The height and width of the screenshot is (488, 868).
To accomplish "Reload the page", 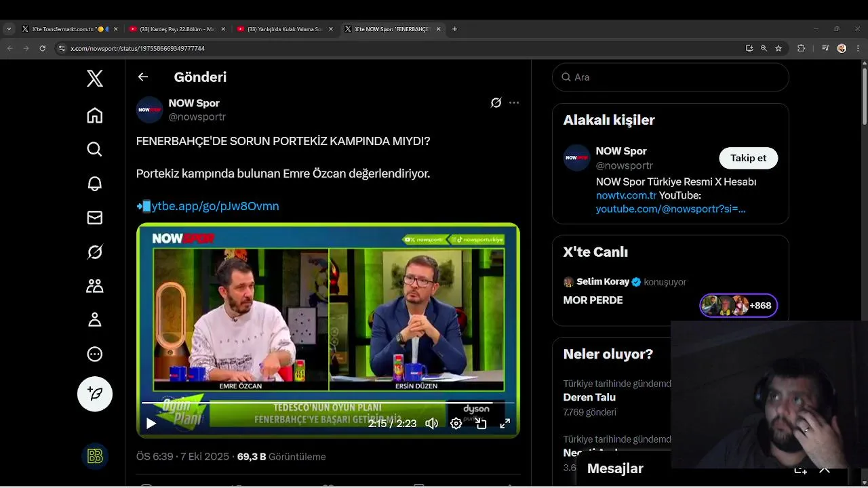I will (x=42, y=48).
